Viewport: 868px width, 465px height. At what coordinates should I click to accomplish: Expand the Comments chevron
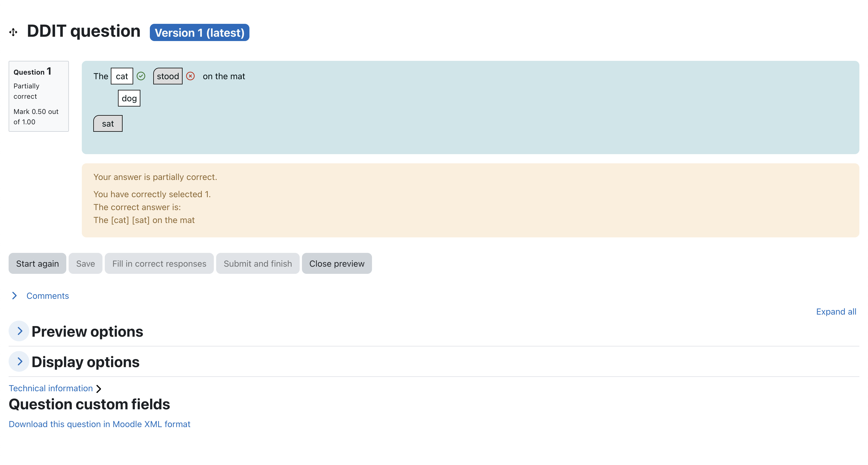14,296
